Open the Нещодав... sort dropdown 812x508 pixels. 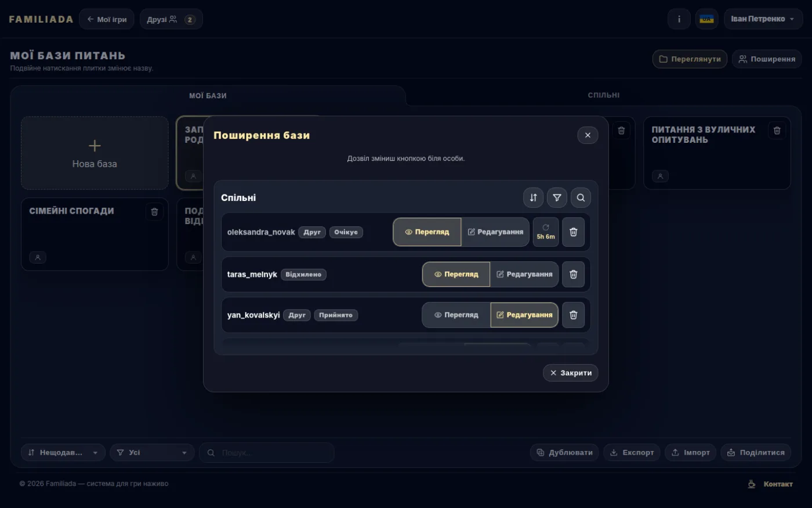point(63,452)
